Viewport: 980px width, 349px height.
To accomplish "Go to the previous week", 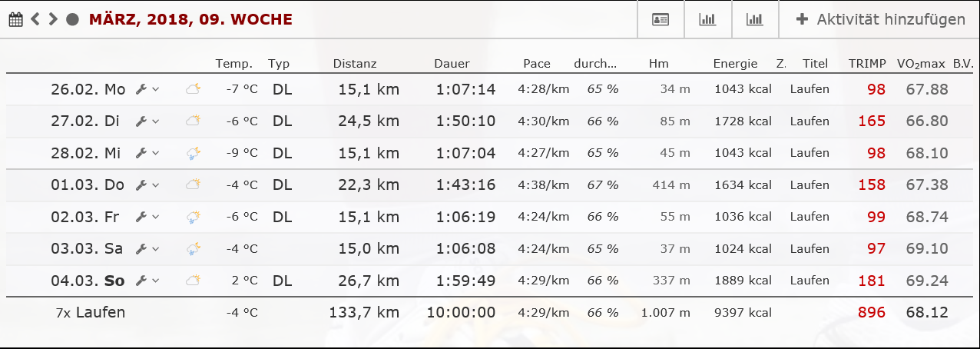I will 35,19.
